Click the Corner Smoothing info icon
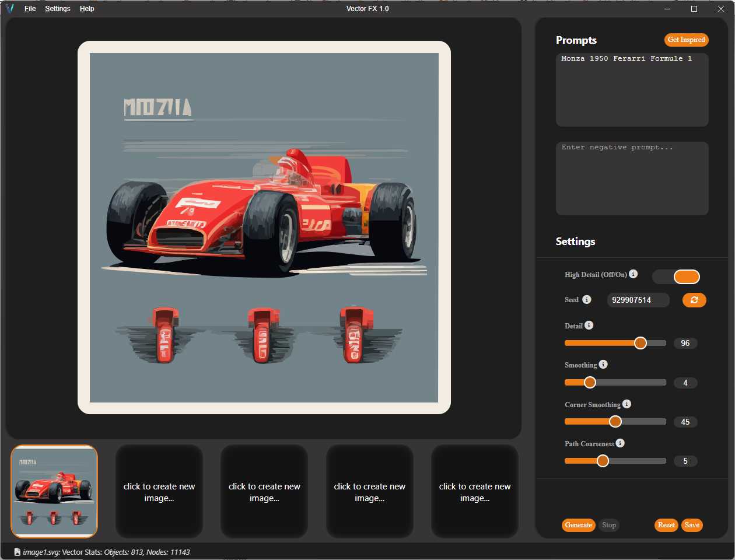Screen dimensions: 735x560 tap(626, 404)
